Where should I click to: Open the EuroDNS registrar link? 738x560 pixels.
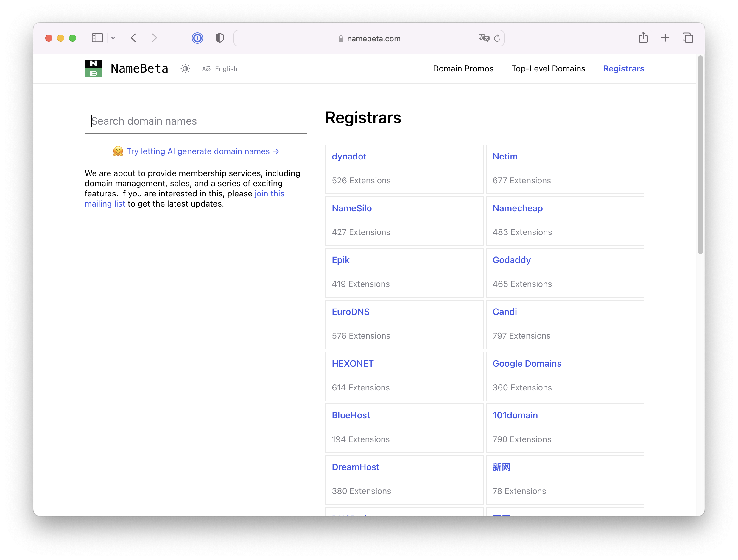(x=350, y=312)
